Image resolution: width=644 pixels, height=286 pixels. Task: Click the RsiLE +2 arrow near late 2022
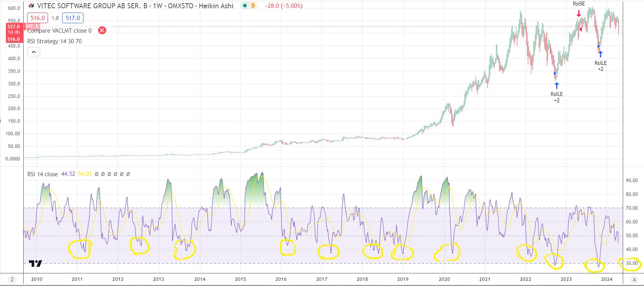(x=557, y=85)
